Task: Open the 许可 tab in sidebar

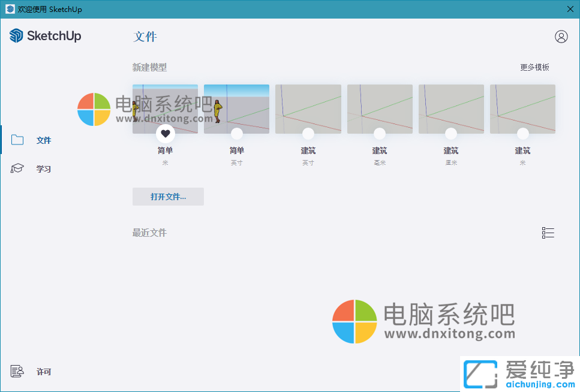Action: 44,372
